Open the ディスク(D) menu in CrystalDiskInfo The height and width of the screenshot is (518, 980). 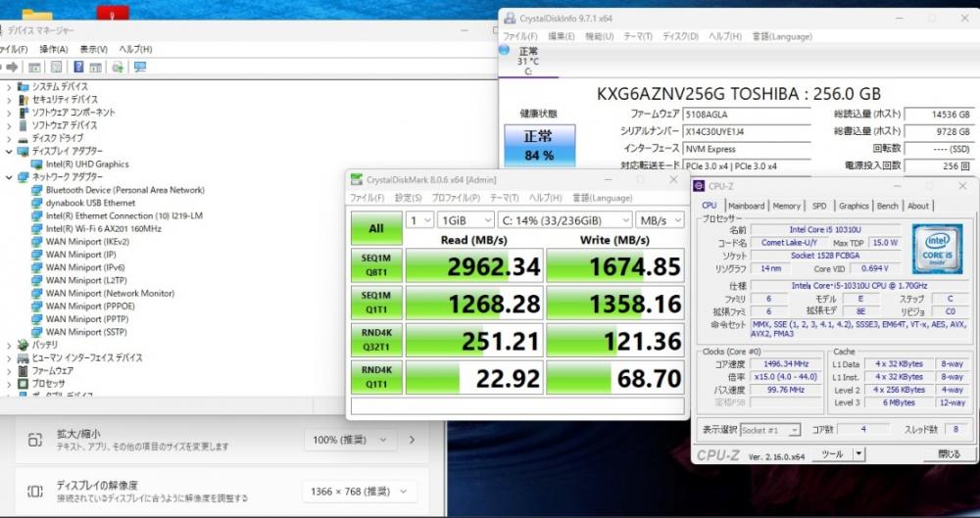680,36
